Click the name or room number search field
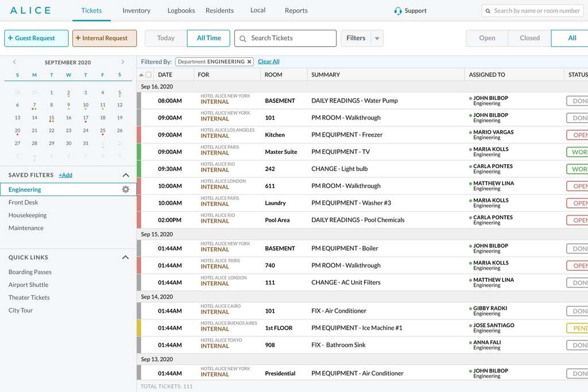Screen dimensions: 588x392 coord(536,10)
